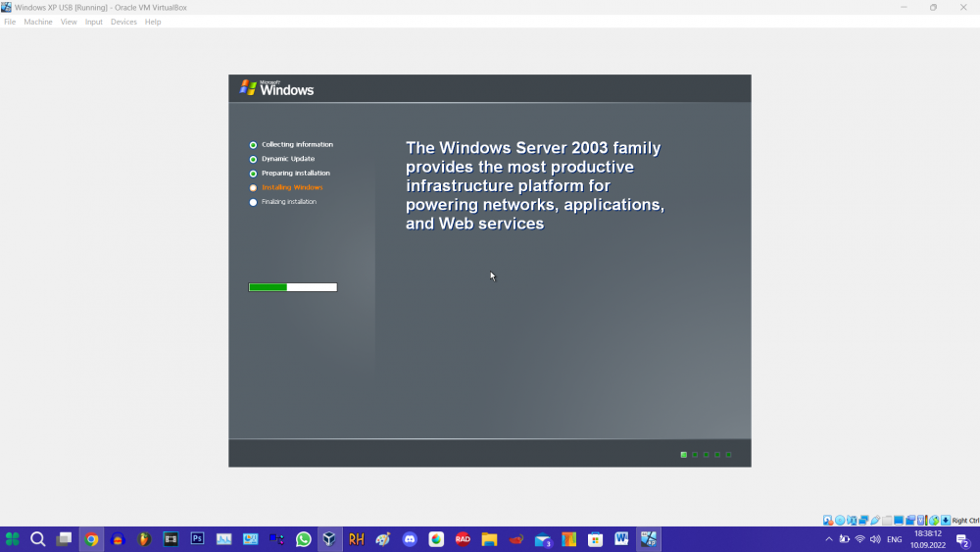Click the Windows logo in installer header
980x552 pixels.
coord(277,88)
